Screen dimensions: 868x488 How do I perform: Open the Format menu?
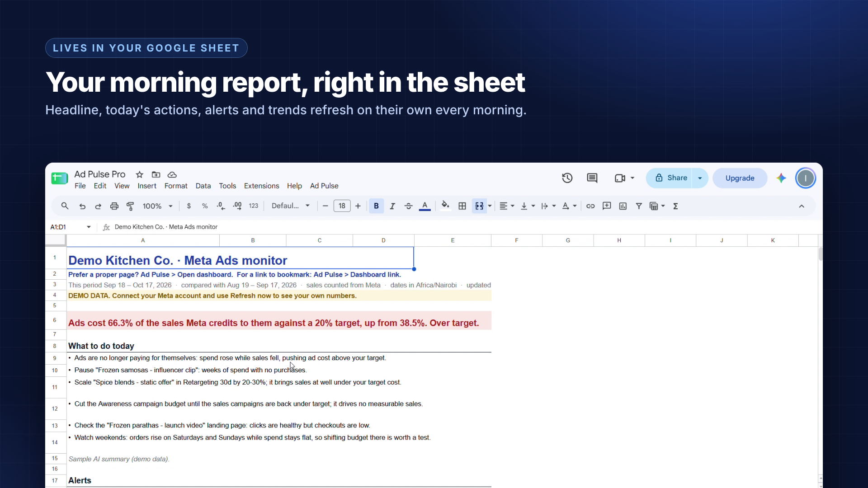[176, 186]
